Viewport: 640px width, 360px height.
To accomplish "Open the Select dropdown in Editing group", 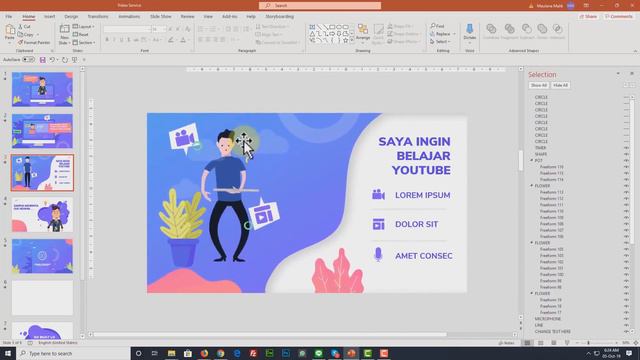I will coord(440,42).
